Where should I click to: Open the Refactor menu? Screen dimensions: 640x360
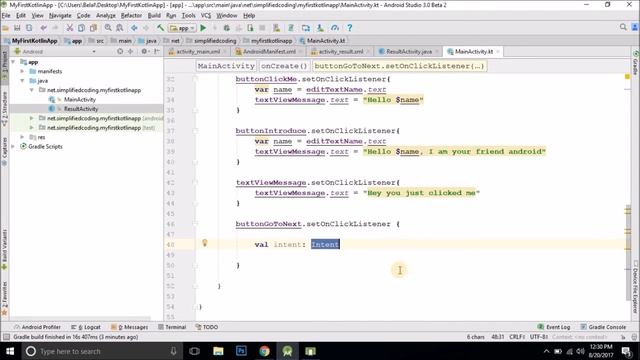click(131, 16)
